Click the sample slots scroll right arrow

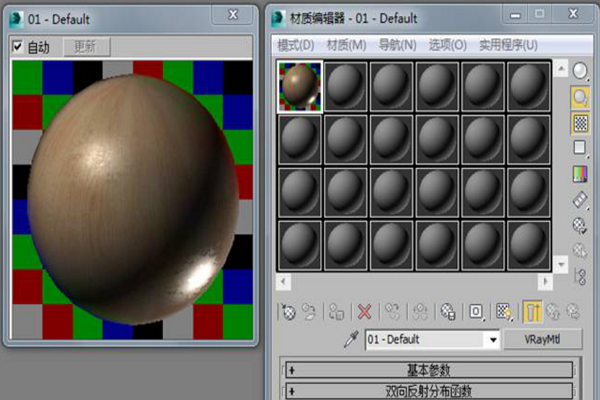545,282
